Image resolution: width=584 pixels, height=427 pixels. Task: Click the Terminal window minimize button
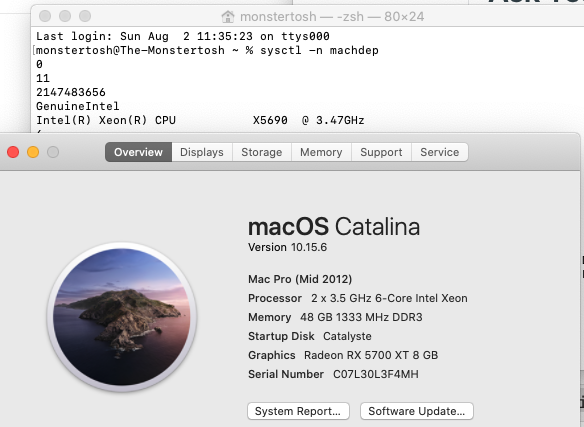coord(65,16)
